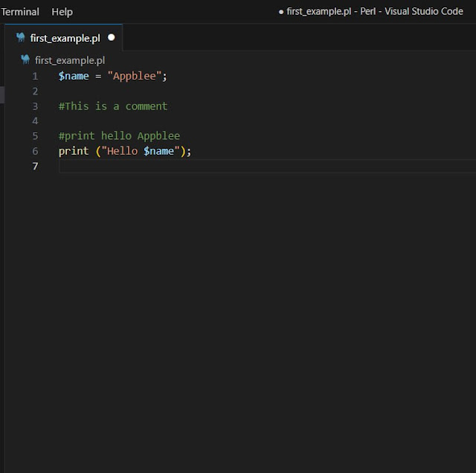Select the first_example.pl editor tab

coord(64,38)
